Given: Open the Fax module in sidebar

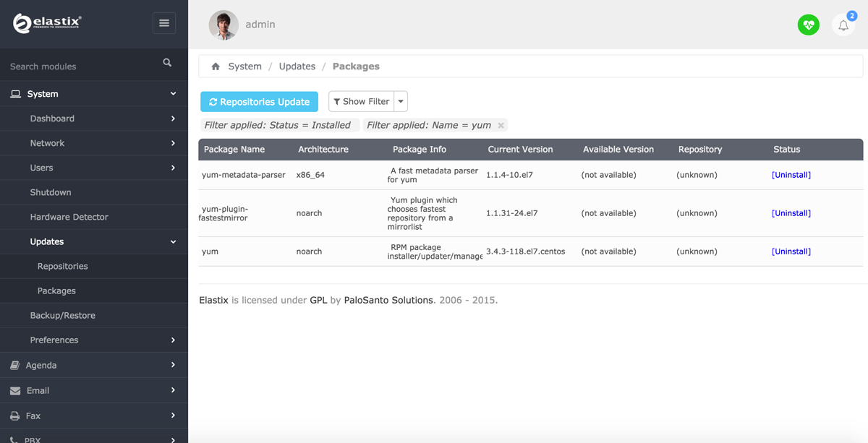Looking at the screenshot, I should pos(33,416).
